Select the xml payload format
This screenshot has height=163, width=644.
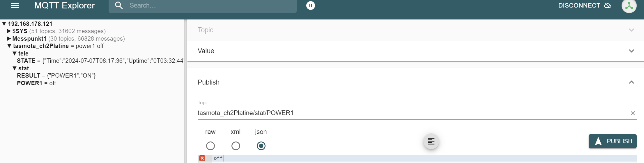click(x=236, y=146)
